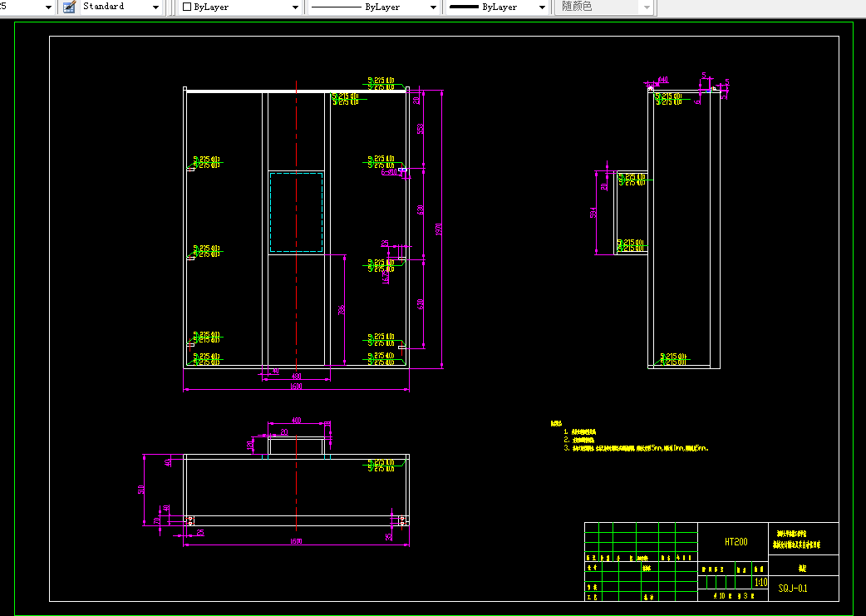The width and height of the screenshot is (866, 616).
Task: Select the 400 dimension text above bottom view
Action: tap(296, 421)
